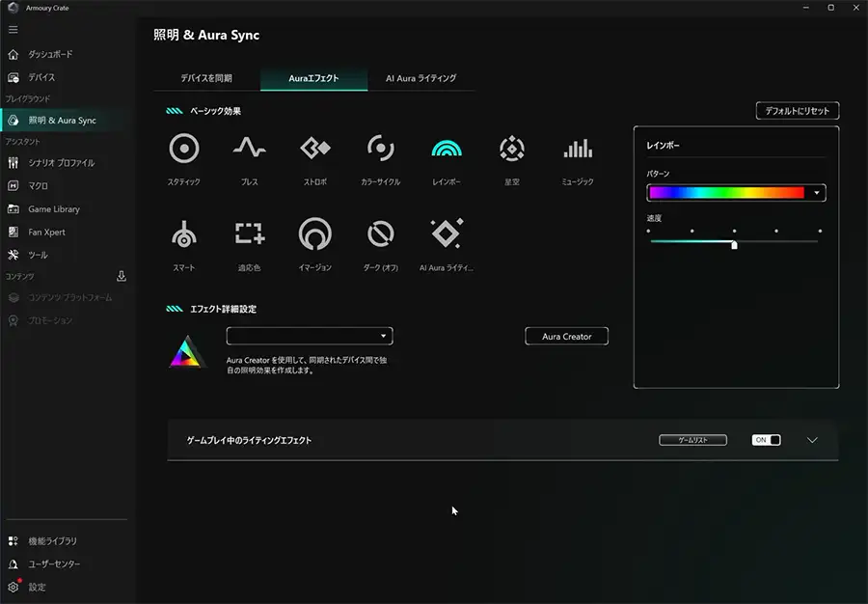Switch to the デバイスを同期 tab
The height and width of the screenshot is (604, 868).
pos(206,78)
